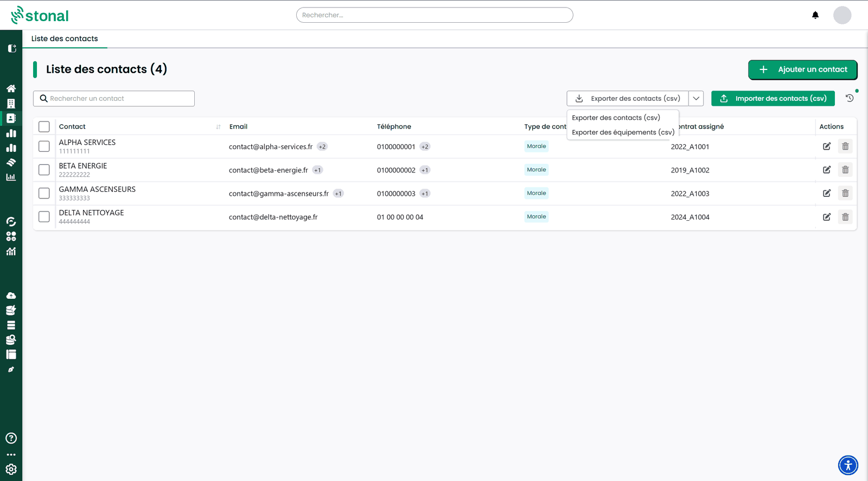Click contract 2019_A1002
868x481 pixels.
coord(690,170)
